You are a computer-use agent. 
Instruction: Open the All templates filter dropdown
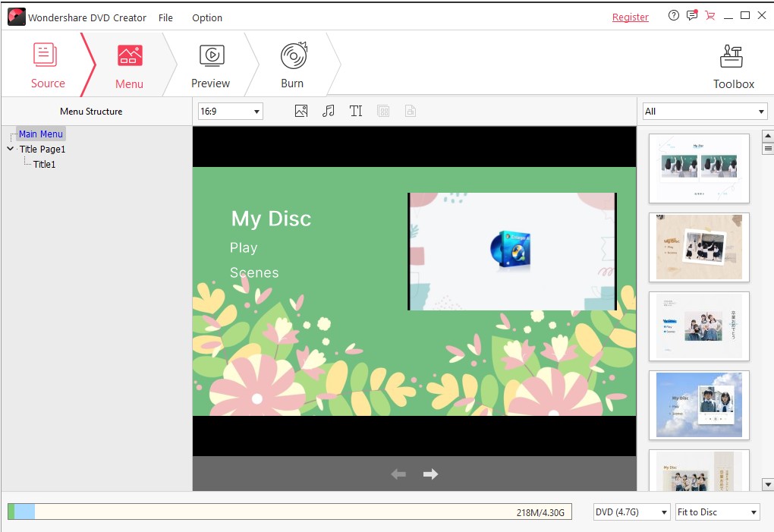[704, 111]
